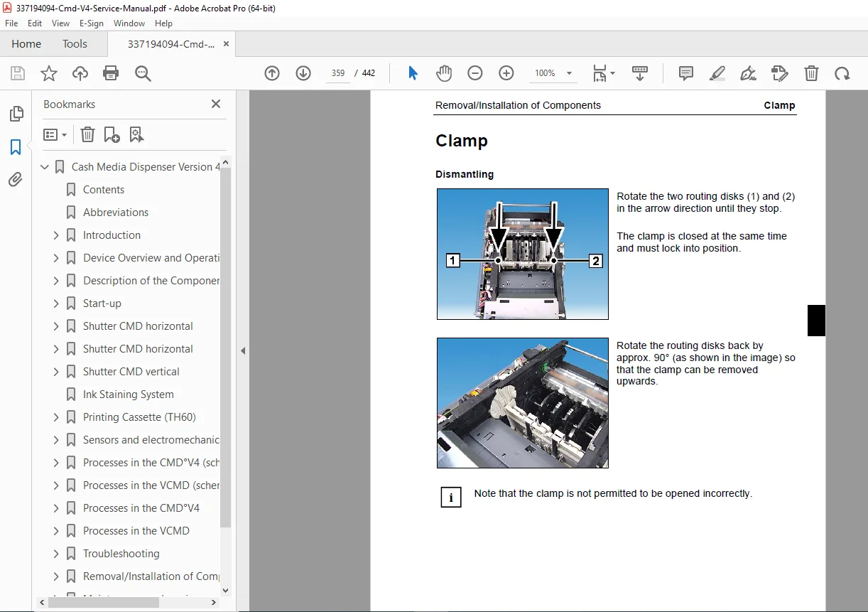Toggle the page thumbnails panel button
Screen dimensions: 868x612
16,114
